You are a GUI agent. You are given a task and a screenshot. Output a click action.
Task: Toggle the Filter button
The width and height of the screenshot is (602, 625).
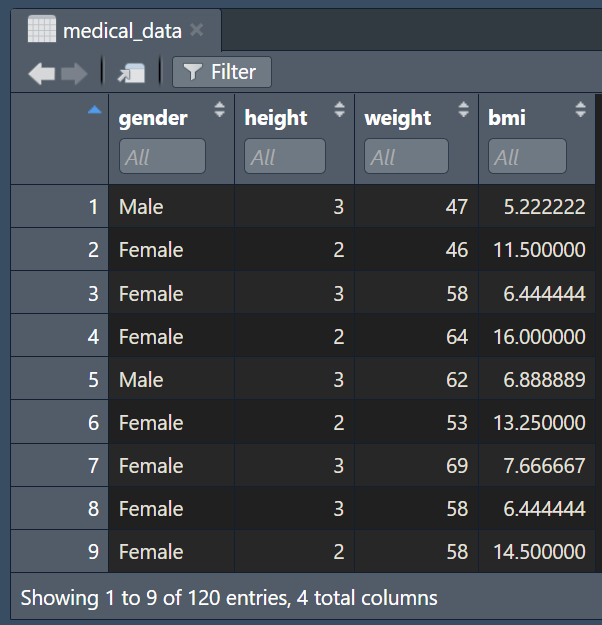click(x=222, y=72)
